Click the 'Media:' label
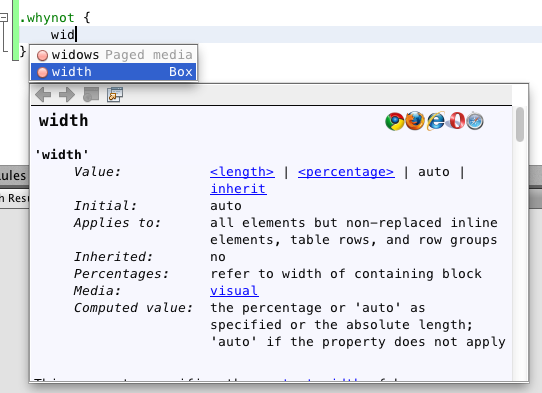The width and height of the screenshot is (542, 393). pos(97,291)
